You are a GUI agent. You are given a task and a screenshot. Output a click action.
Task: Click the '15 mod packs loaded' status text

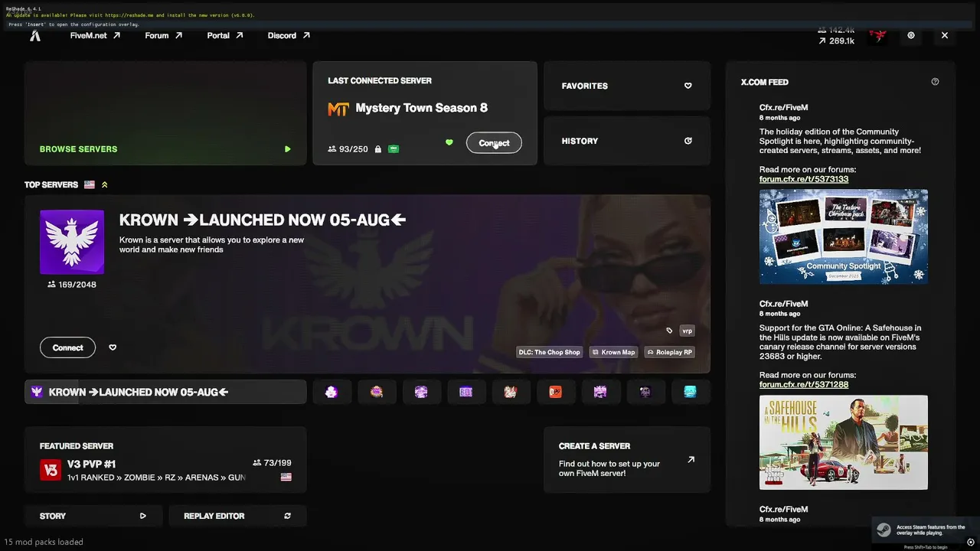(x=44, y=542)
